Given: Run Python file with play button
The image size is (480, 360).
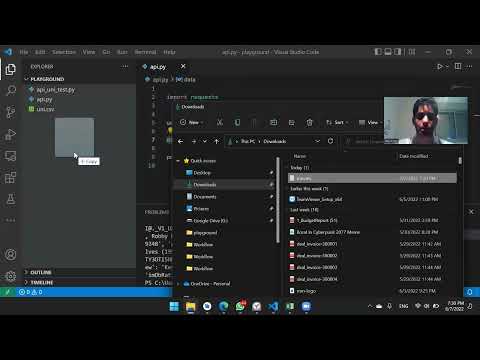Looking at the screenshot, I should point(440,67).
